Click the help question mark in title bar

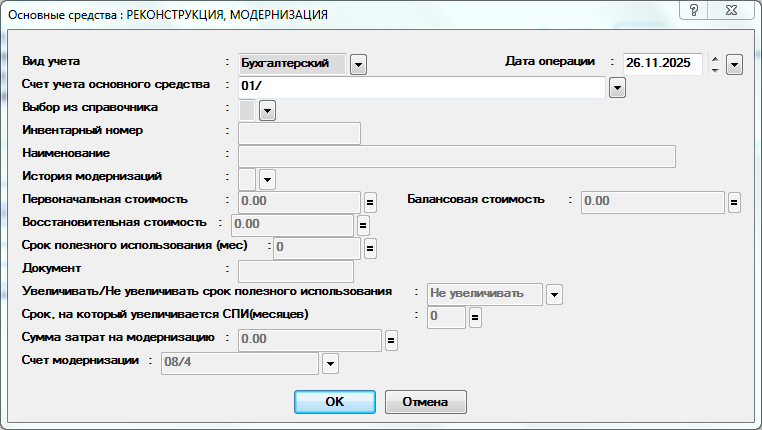[691, 13]
